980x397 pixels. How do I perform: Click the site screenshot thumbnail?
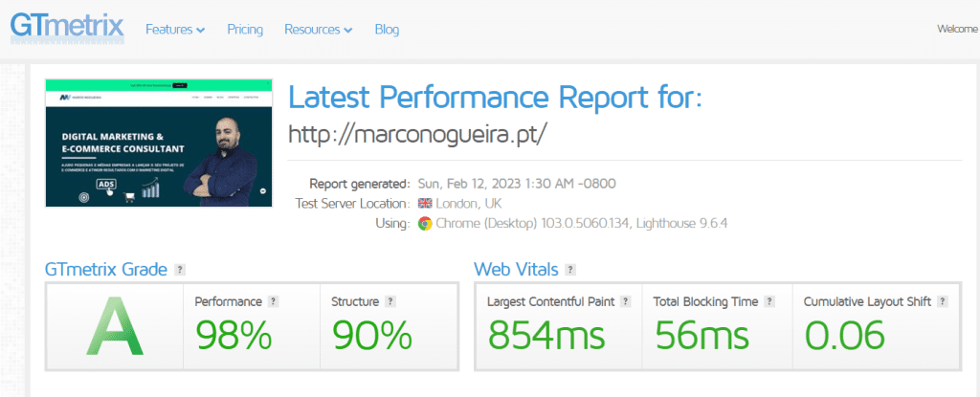click(159, 143)
